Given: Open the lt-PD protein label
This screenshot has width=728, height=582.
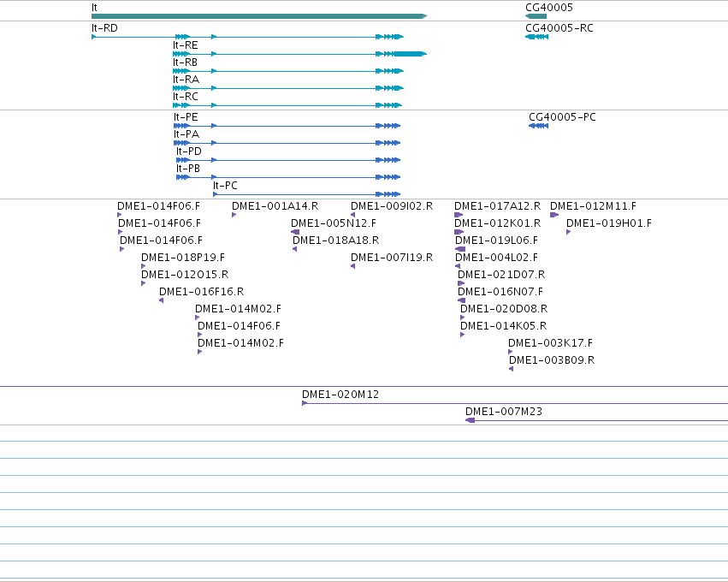Looking at the screenshot, I should coord(188,151).
